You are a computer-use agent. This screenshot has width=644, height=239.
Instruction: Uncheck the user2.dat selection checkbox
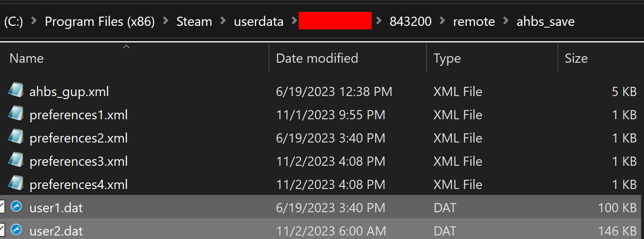[x=2, y=230]
